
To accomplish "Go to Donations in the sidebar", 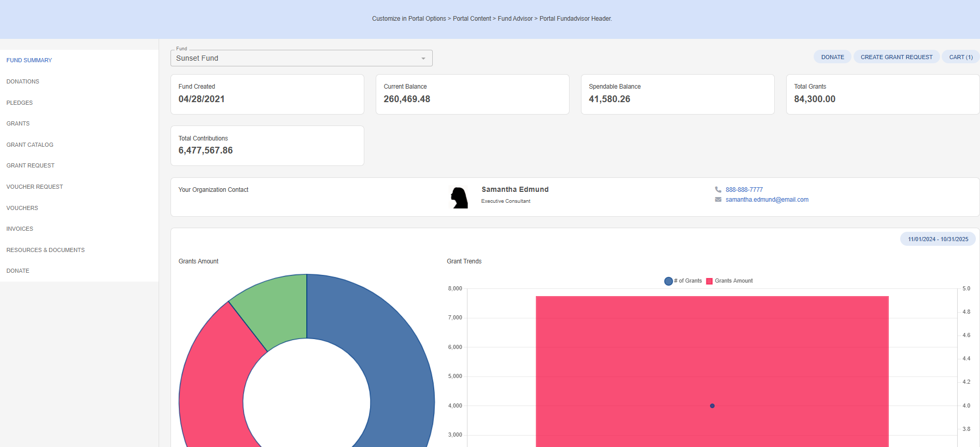I will pyautogui.click(x=23, y=81).
